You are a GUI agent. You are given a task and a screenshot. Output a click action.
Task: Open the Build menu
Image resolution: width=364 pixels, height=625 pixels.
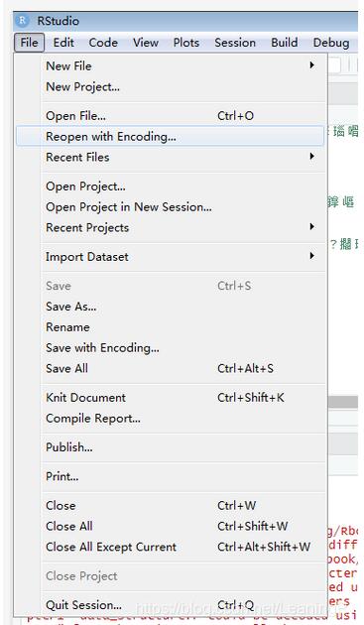pyautogui.click(x=285, y=43)
